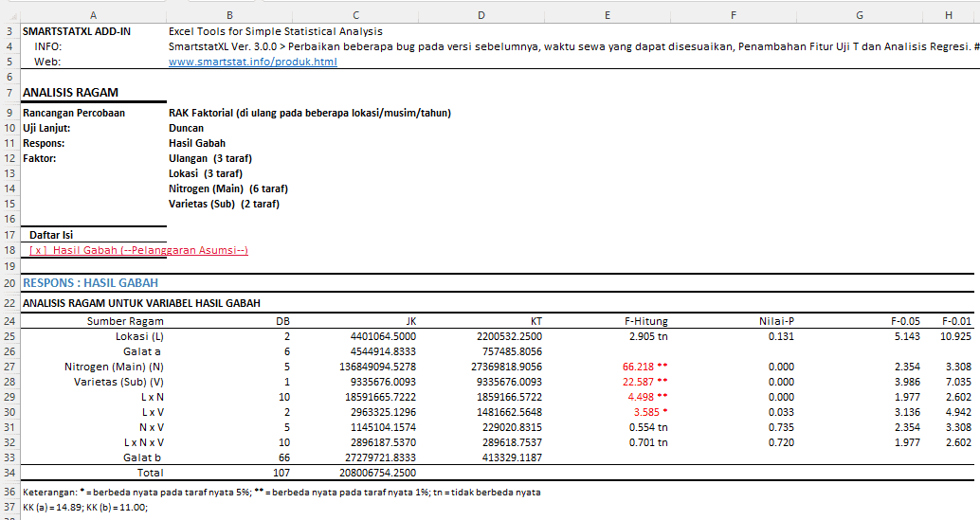Select column E header
980x520 pixels.
pos(607,14)
